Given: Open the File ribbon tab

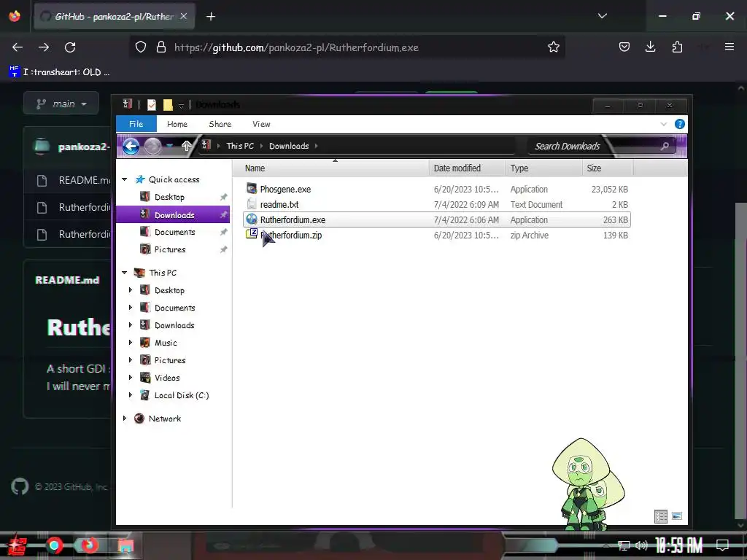Looking at the screenshot, I should coord(136,124).
